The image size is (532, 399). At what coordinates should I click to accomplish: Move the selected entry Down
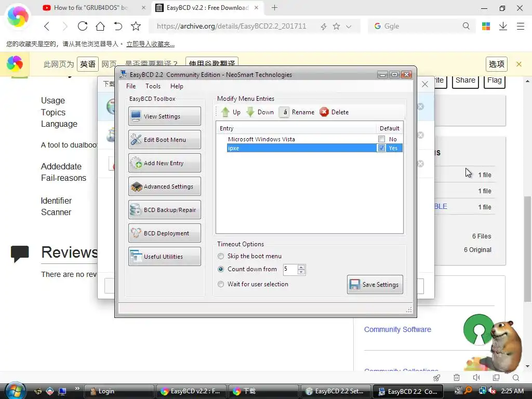[x=260, y=112]
